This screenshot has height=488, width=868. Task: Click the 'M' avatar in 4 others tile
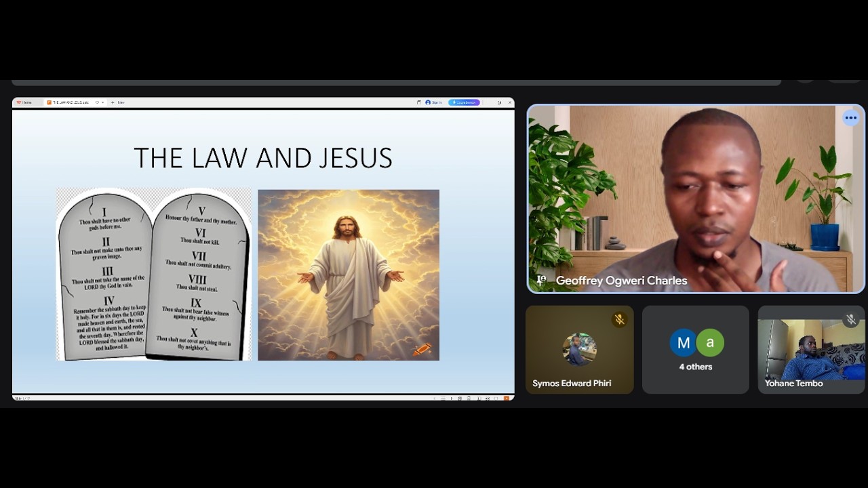pyautogui.click(x=684, y=343)
